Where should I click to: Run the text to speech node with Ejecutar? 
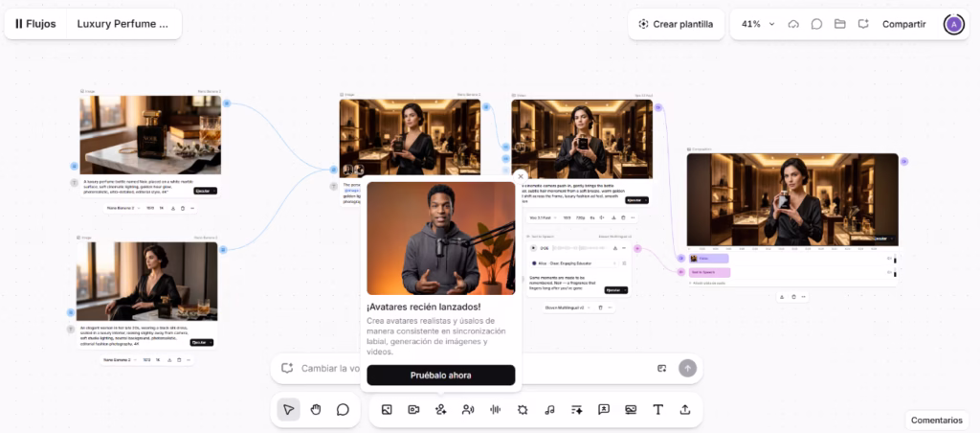(615, 290)
